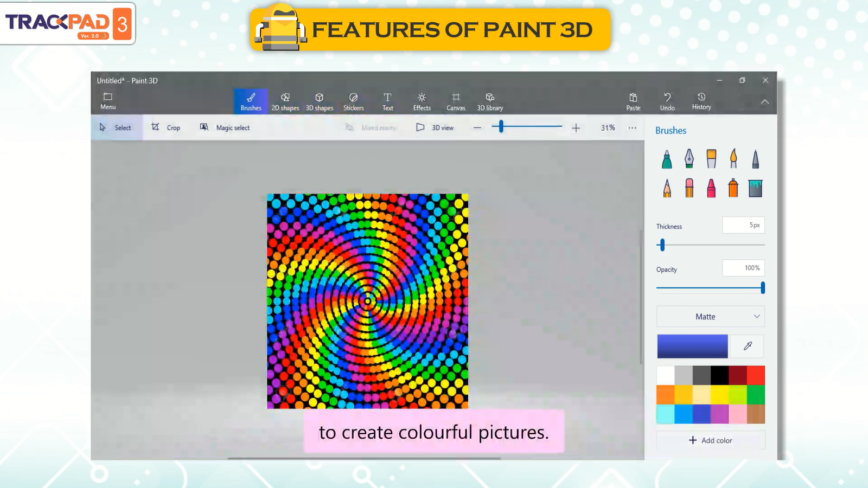868x488 pixels.
Task: Choose the Crop tool
Action: tap(166, 128)
